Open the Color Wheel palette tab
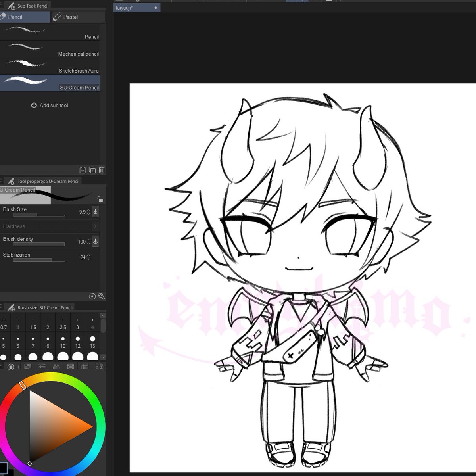The height and width of the screenshot is (476, 476). pos(11,367)
